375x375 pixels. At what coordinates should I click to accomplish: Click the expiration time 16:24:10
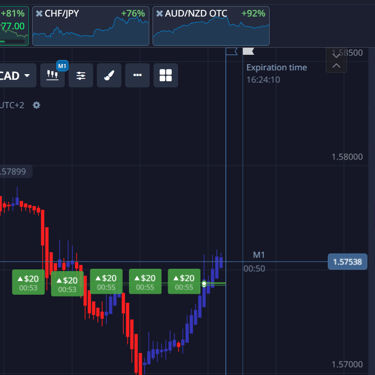pyautogui.click(x=263, y=80)
